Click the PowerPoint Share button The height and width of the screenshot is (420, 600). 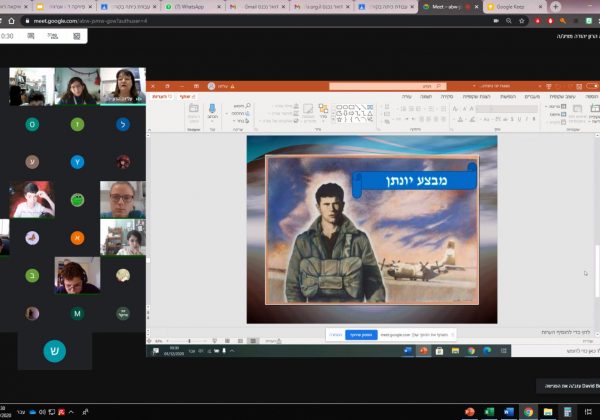[188, 97]
